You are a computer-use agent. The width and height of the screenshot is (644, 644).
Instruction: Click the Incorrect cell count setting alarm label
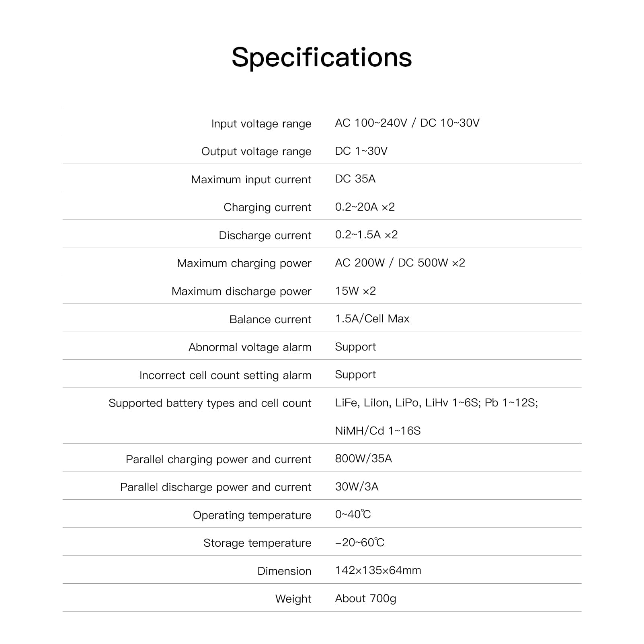point(225,375)
